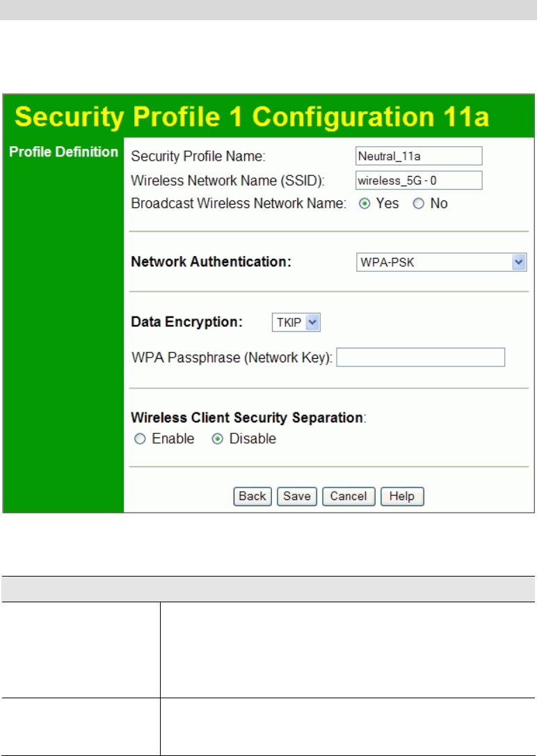Click the bold Data Encryption label text
537x756 pixels.
click(186, 322)
